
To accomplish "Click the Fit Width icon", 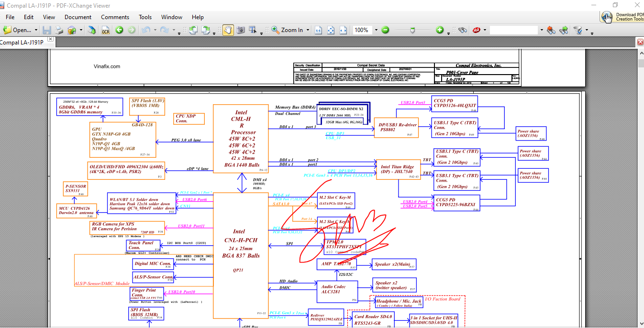I will click(343, 30).
